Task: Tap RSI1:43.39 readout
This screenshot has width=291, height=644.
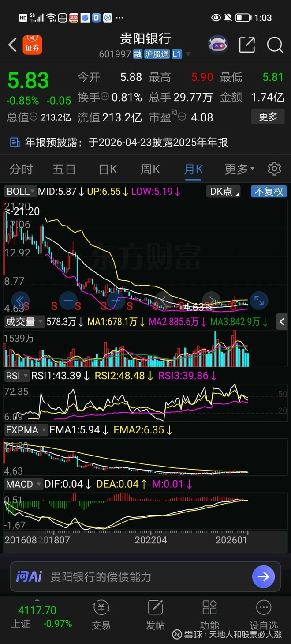Action: 61,376
